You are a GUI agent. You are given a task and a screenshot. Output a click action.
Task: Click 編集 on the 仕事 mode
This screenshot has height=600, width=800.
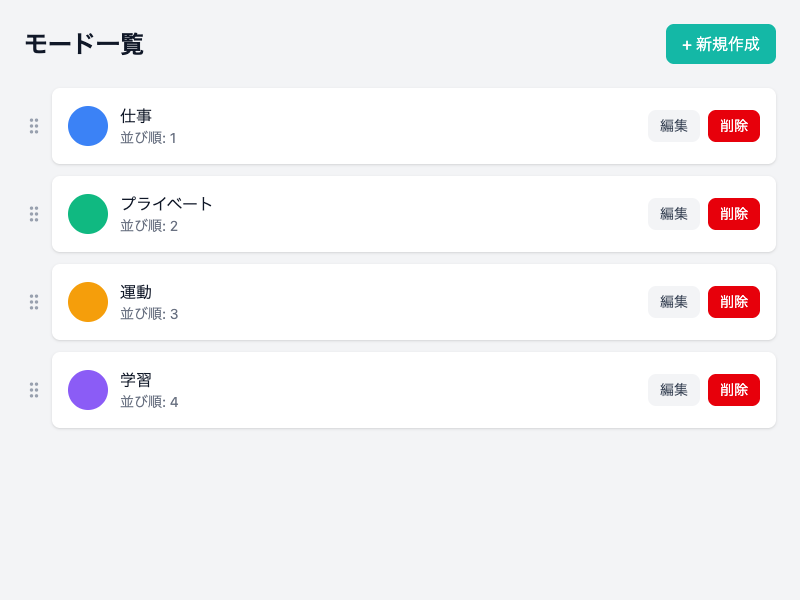(x=673, y=126)
